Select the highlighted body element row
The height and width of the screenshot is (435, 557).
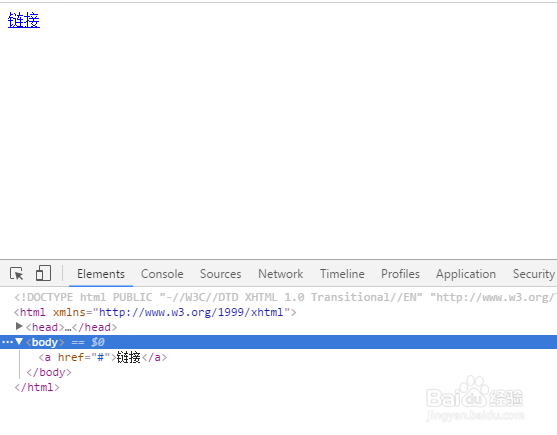pyautogui.click(x=278, y=342)
